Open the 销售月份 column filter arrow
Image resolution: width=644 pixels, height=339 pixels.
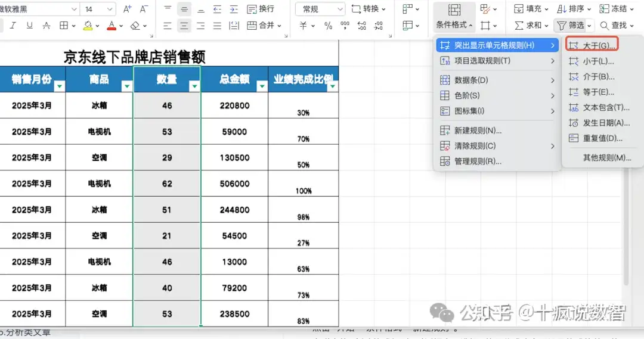(60, 86)
